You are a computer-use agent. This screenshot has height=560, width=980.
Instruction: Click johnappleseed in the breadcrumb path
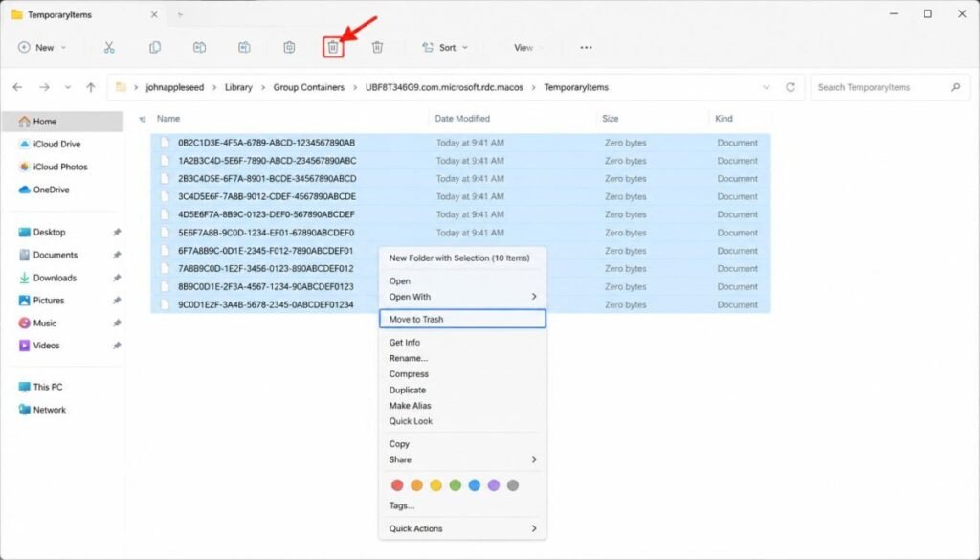coord(175,87)
